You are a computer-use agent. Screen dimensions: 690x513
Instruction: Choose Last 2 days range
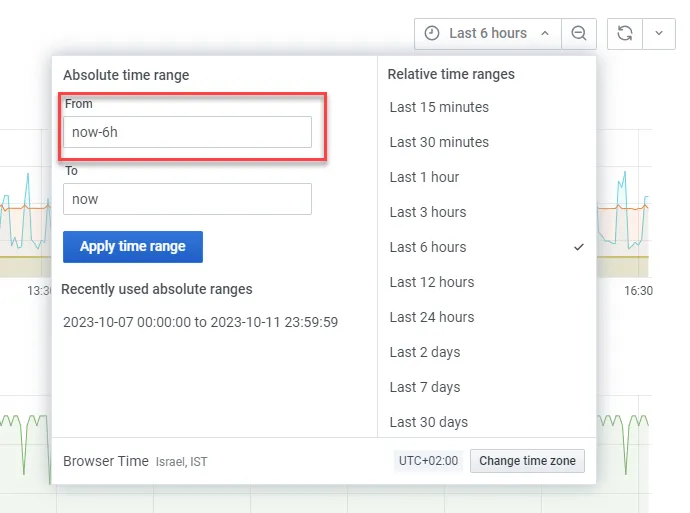point(425,352)
